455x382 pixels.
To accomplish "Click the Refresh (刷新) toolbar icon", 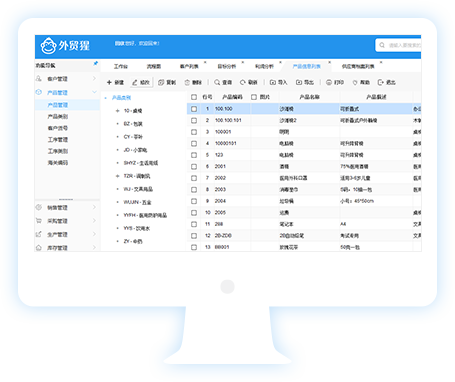I will 243,82.
